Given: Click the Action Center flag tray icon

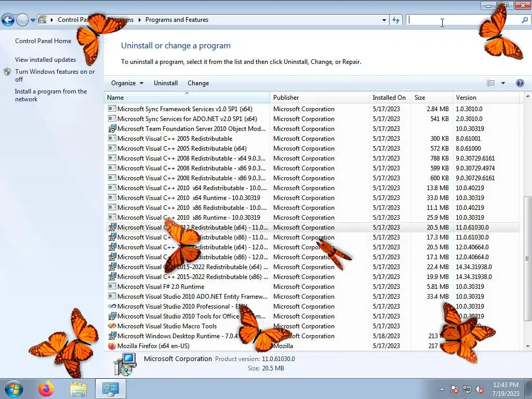Looking at the screenshot, I should click(454, 389).
